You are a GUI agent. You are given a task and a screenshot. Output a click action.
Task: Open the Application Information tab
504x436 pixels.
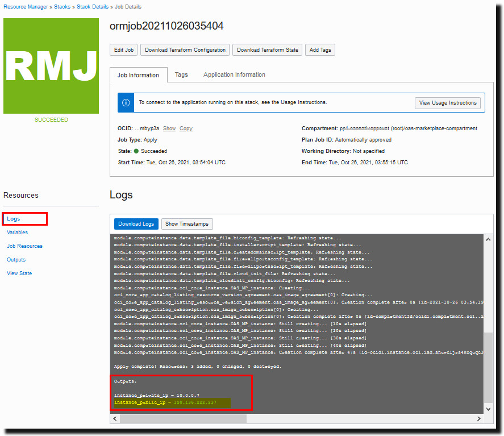pos(234,74)
